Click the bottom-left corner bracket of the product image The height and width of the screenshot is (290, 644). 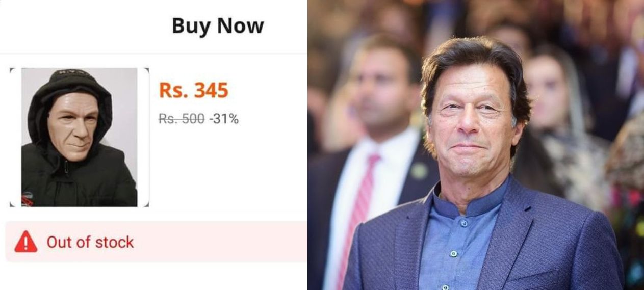coord(12,204)
